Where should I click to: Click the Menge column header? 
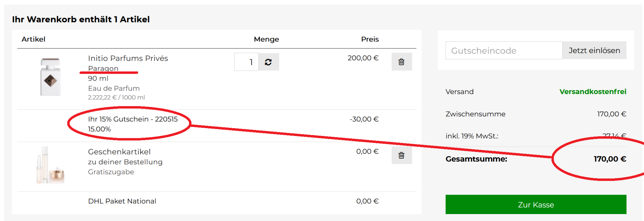pyautogui.click(x=266, y=39)
